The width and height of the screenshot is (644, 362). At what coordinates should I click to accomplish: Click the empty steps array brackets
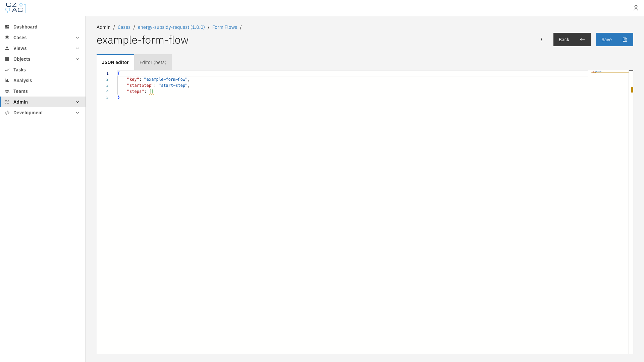[151, 92]
